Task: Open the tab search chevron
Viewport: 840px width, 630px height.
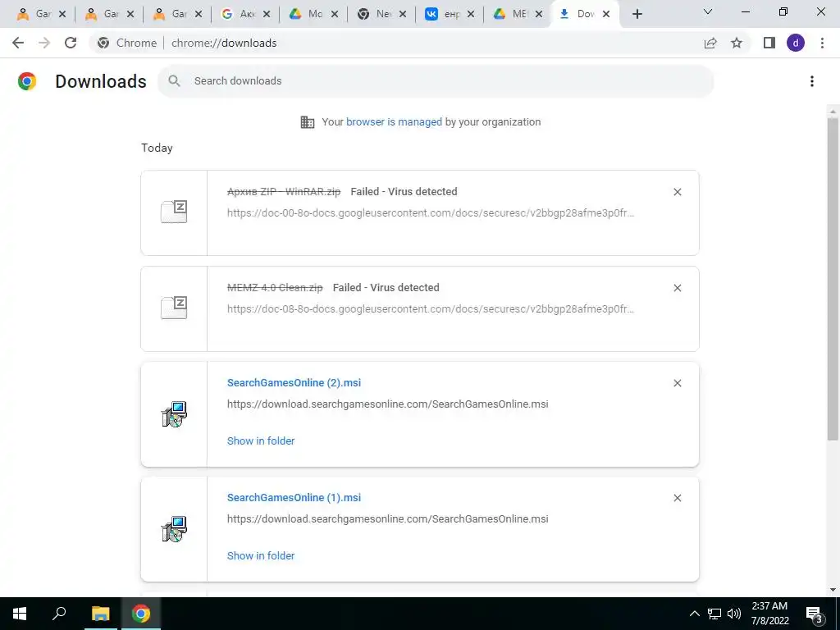Action: coord(708,11)
